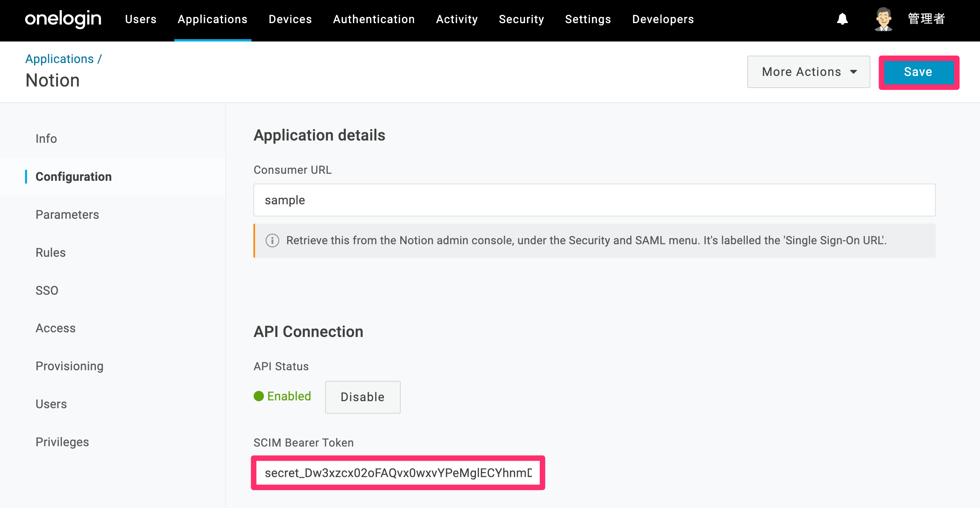Disable the API connection

tap(363, 397)
